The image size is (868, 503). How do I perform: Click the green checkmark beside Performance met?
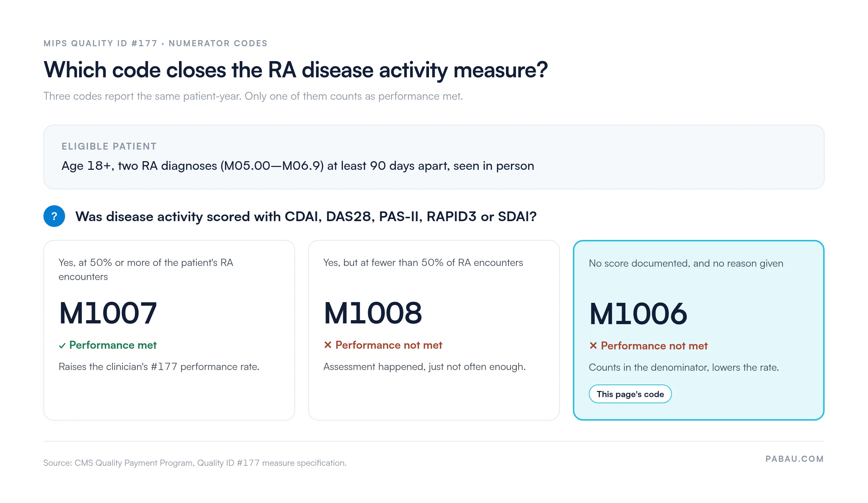click(62, 346)
